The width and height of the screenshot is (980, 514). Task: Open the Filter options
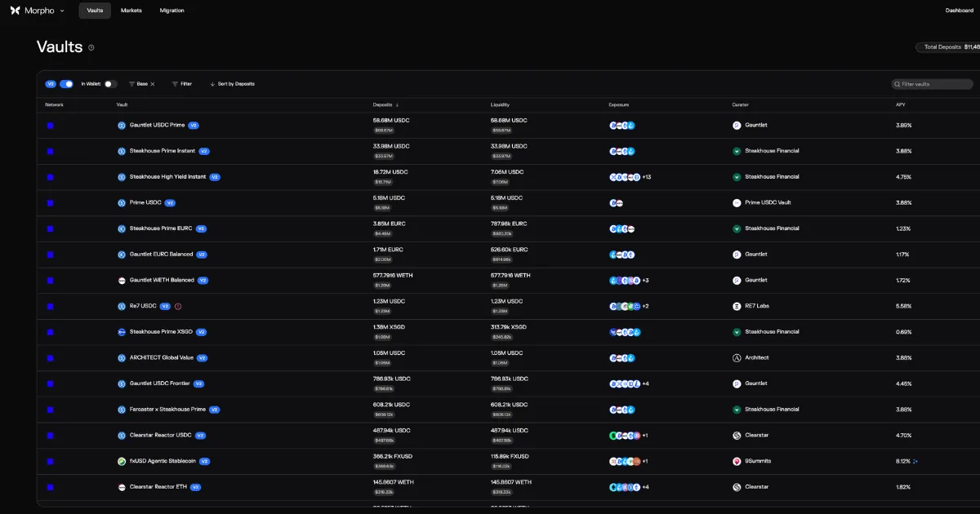(181, 83)
